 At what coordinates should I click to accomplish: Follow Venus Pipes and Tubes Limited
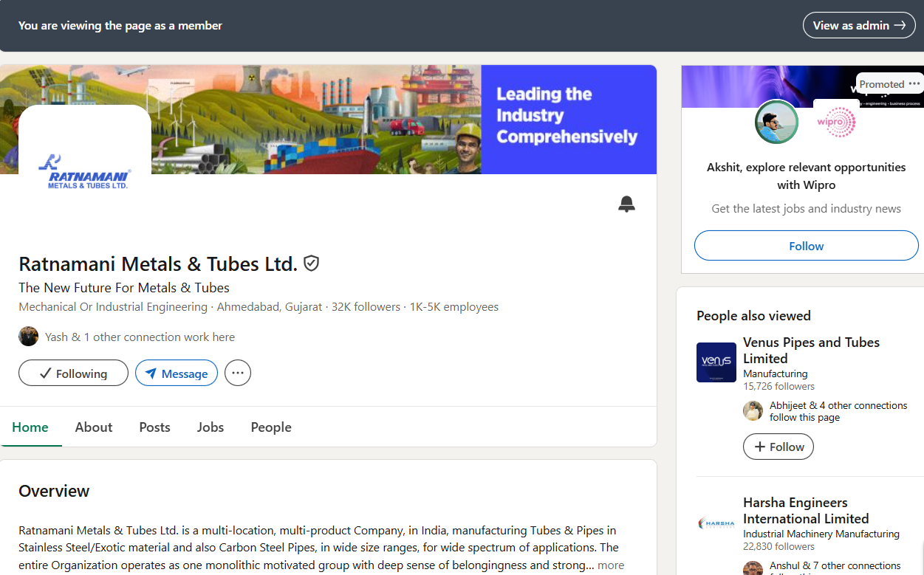click(778, 447)
